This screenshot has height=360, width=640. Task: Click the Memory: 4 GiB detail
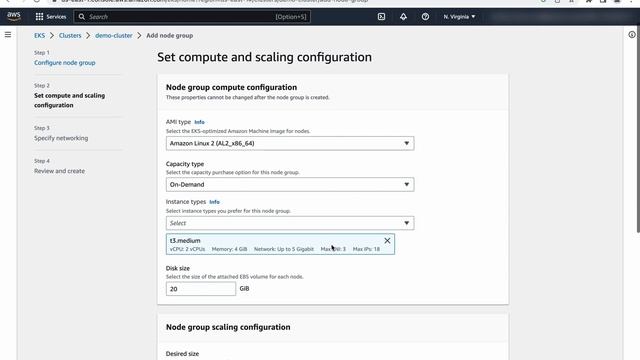(x=229, y=249)
